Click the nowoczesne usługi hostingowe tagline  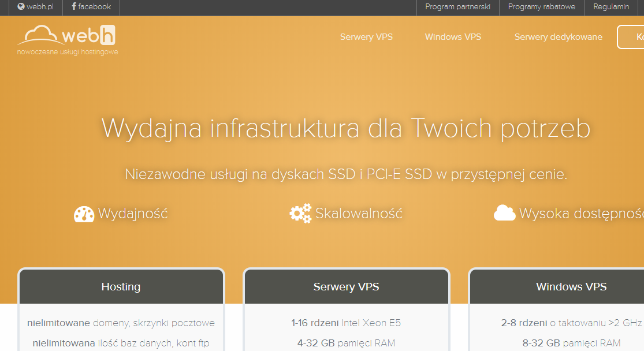(68, 52)
